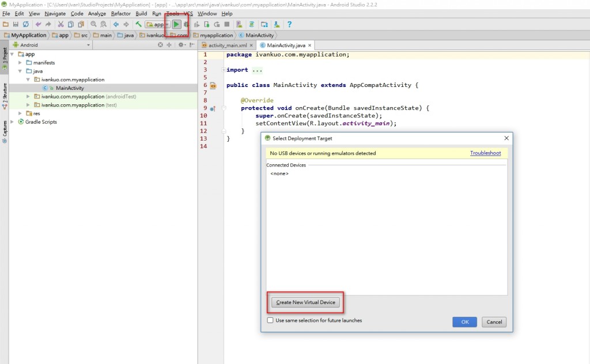590x364 pixels.
Task: Click MyApplication in the breadcrumb bar
Action: click(25, 35)
